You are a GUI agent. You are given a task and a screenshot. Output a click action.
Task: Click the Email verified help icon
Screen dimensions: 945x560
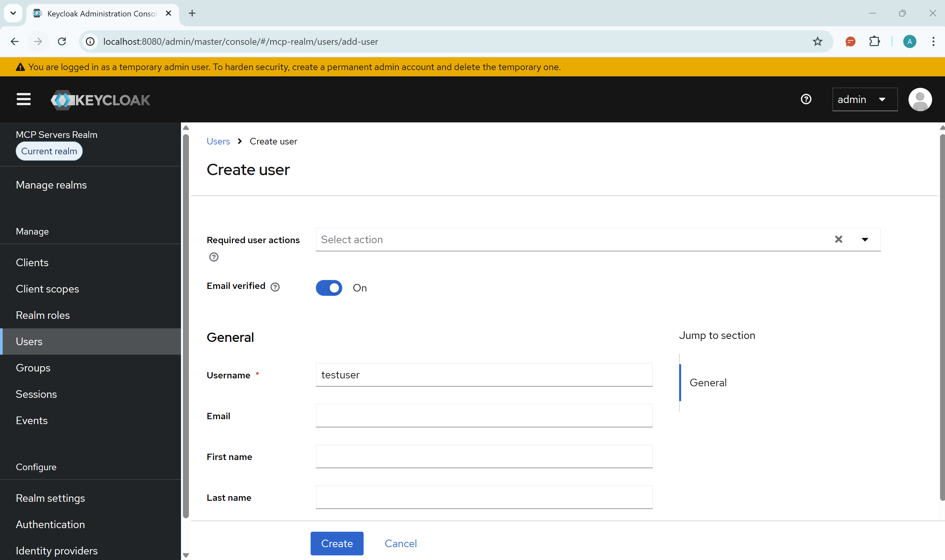tap(275, 287)
